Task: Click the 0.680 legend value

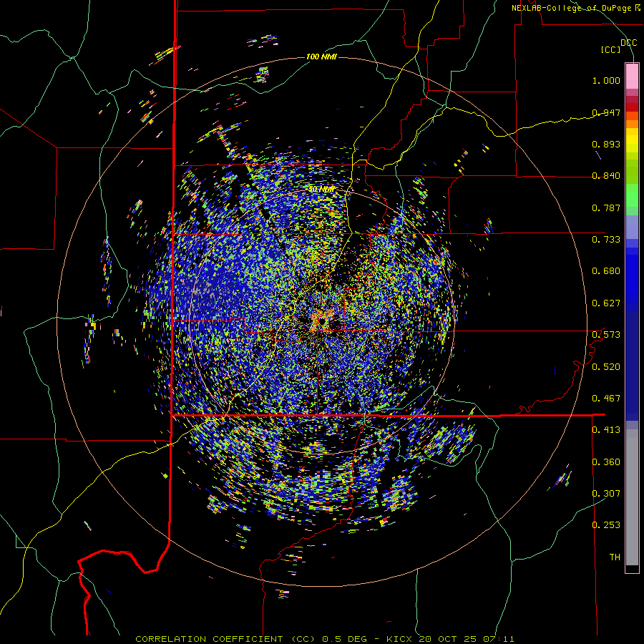Action: pos(606,271)
